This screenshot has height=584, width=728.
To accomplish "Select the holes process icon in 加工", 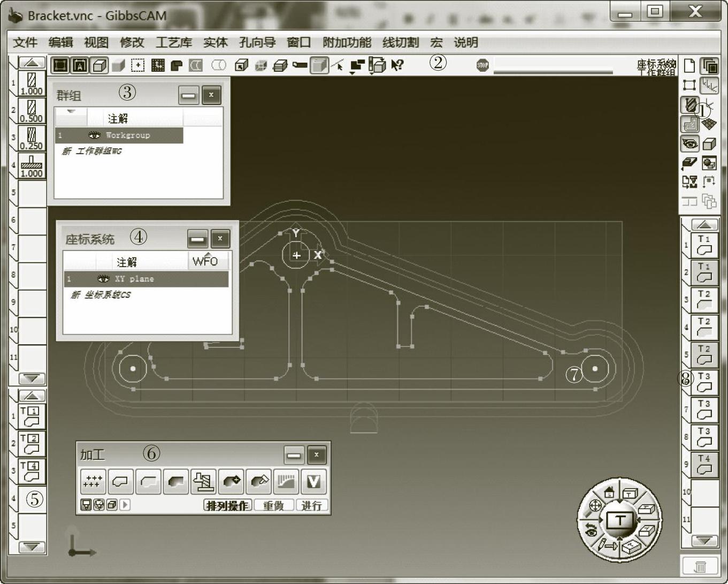I will tap(94, 481).
